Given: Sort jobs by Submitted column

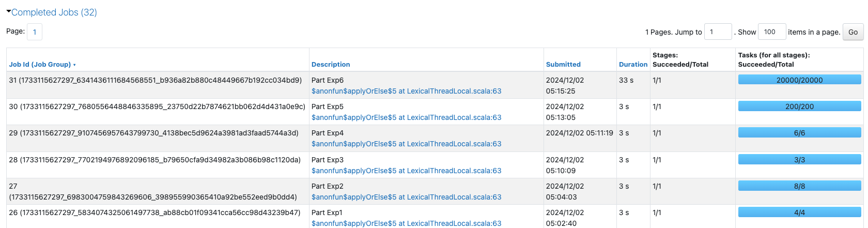Looking at the screenshot, I should [563, 65].
